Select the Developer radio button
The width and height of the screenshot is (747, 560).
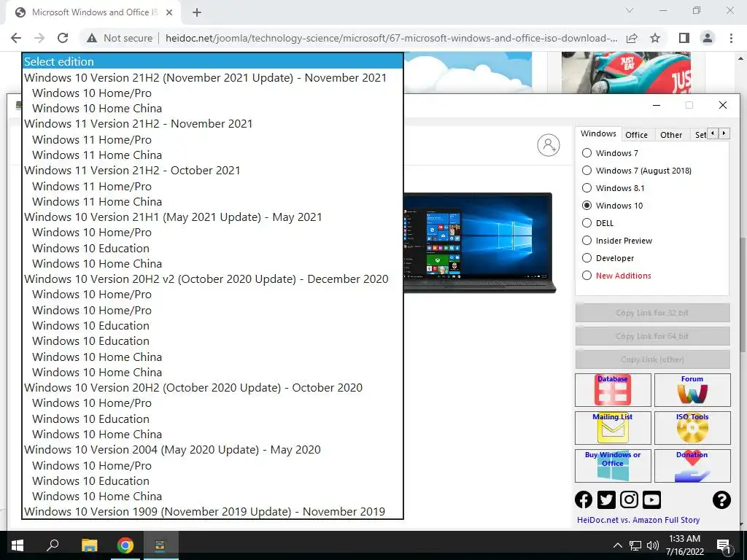point(587,258)
